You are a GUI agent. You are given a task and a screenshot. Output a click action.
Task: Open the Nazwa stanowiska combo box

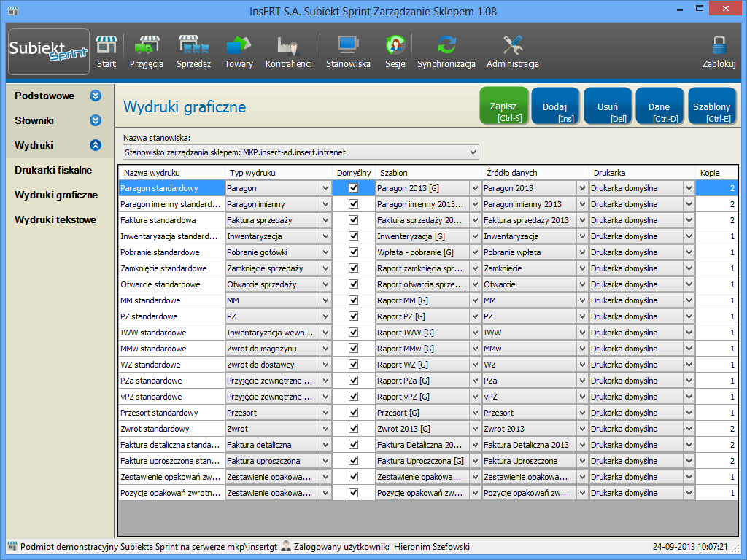click(301, 152)
